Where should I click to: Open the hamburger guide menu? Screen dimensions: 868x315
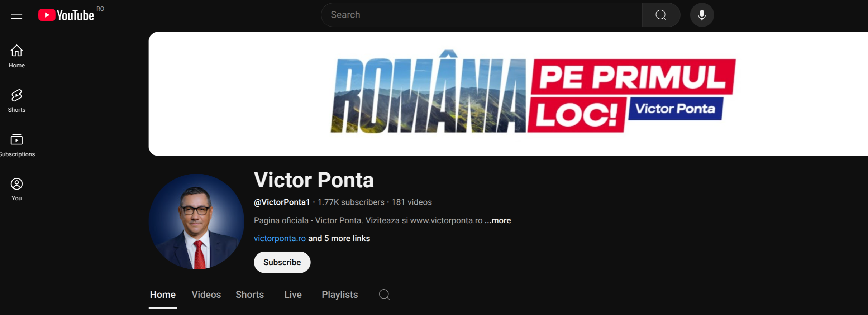click(16, 15)
